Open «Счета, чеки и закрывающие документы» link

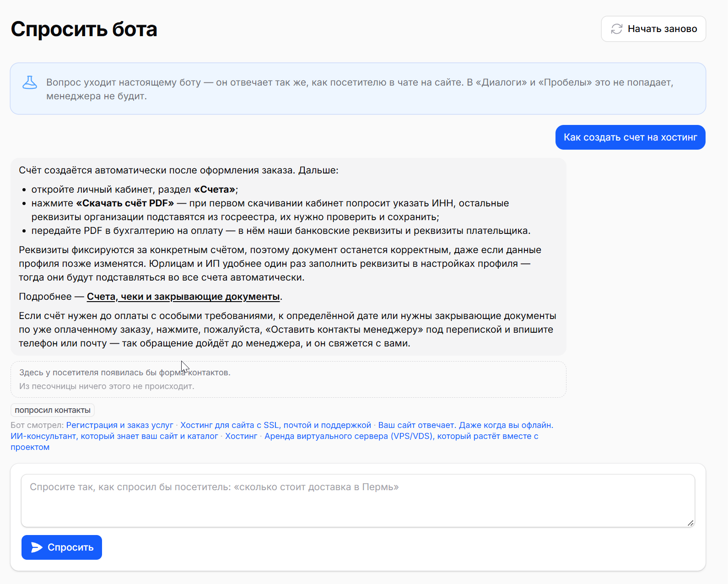pos(183,297)
